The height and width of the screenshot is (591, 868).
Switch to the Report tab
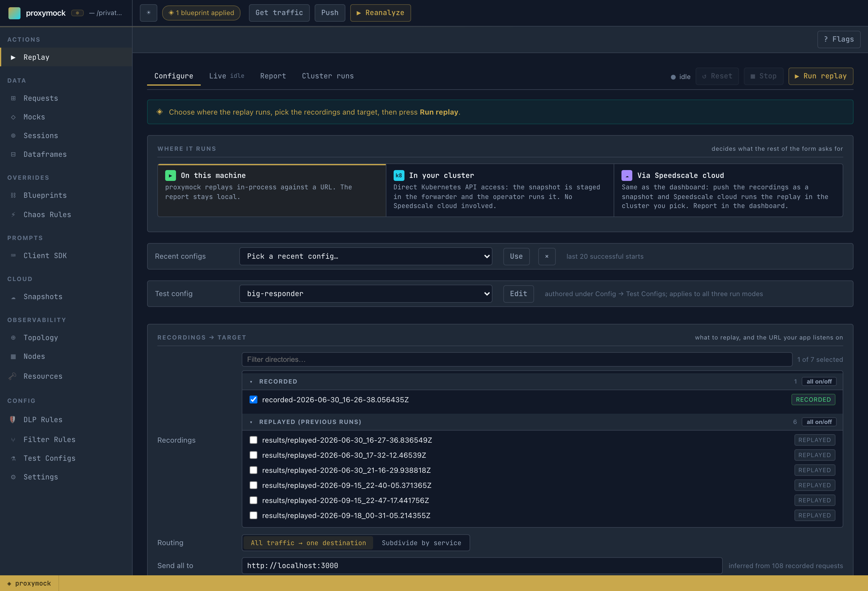tap(273, 76)
